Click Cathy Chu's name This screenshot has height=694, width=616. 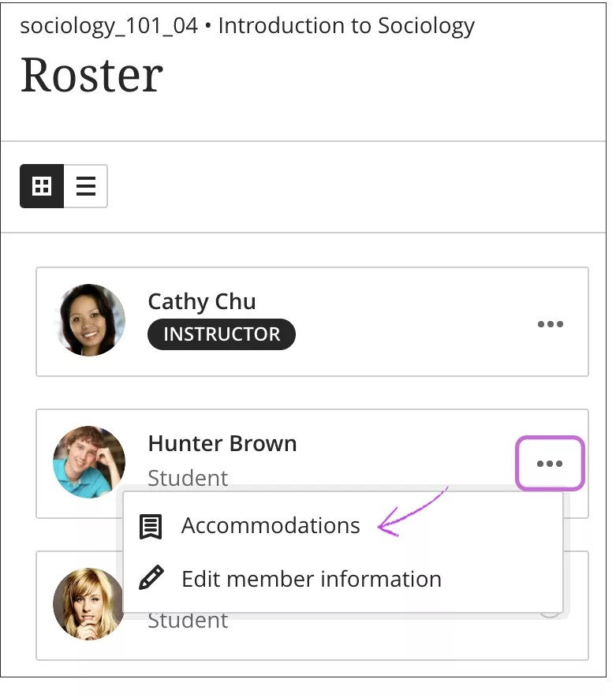(x=201, y=301)
